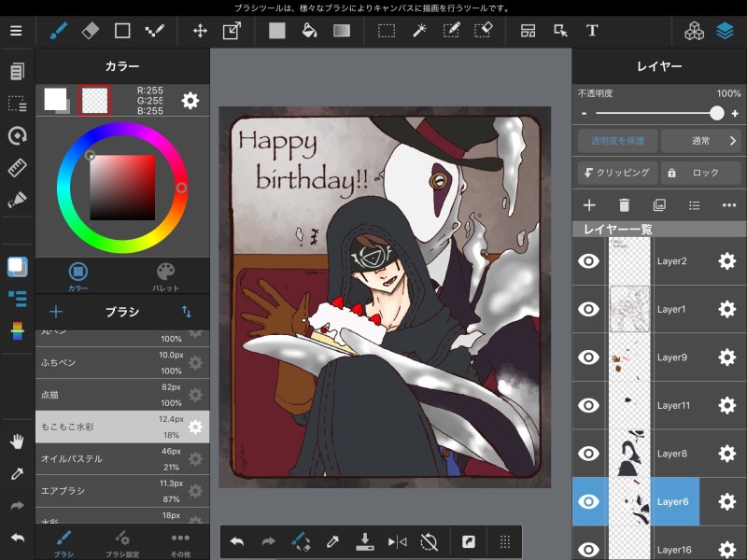Click the opacity slider handle

(x=716, y=113)
